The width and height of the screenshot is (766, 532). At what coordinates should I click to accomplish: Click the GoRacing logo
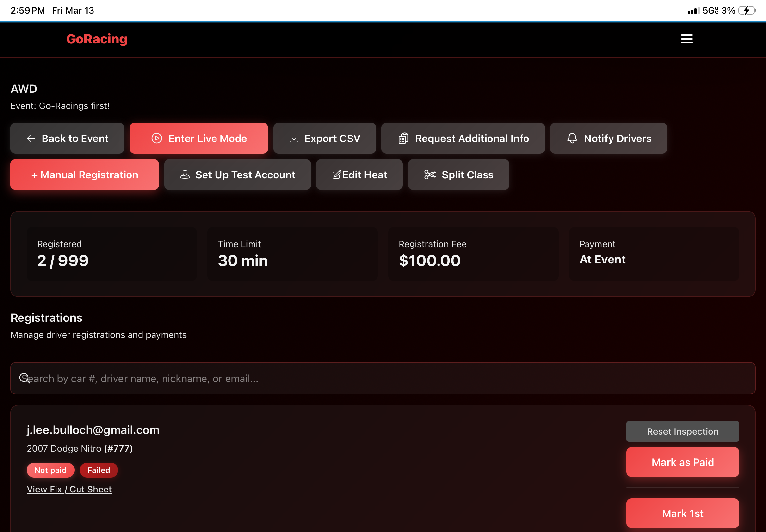97,39
